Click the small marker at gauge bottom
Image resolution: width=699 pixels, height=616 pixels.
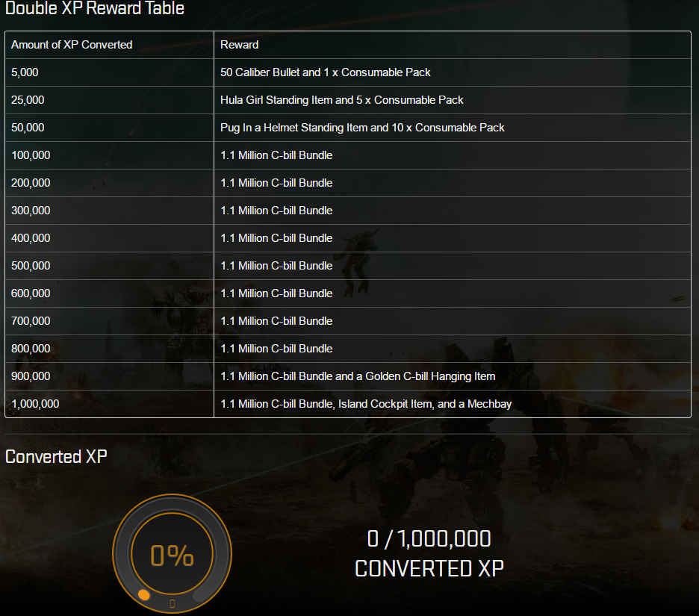(173, 603)
